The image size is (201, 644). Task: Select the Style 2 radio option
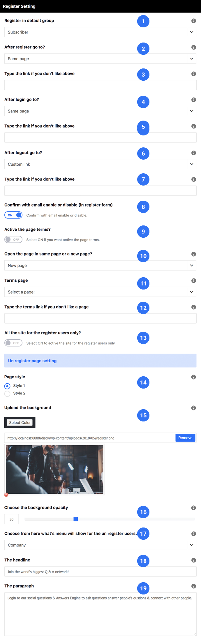pyautogui.click(x=7, y=394)
